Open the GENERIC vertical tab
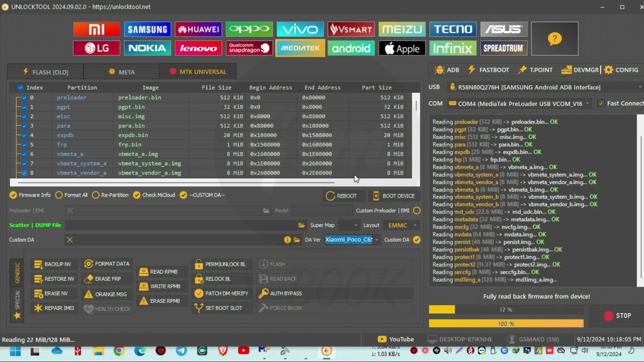This screenshot has width=644, height=362. click(17, 272)
